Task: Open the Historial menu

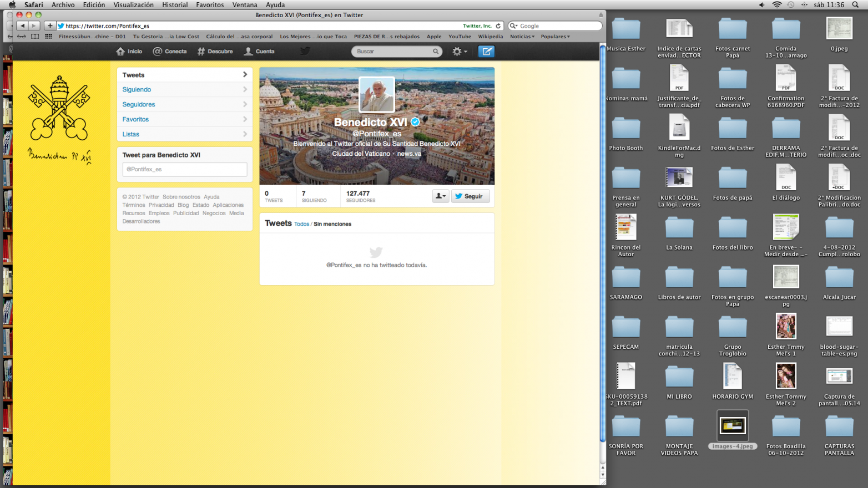Action: (x=175, y=5)
